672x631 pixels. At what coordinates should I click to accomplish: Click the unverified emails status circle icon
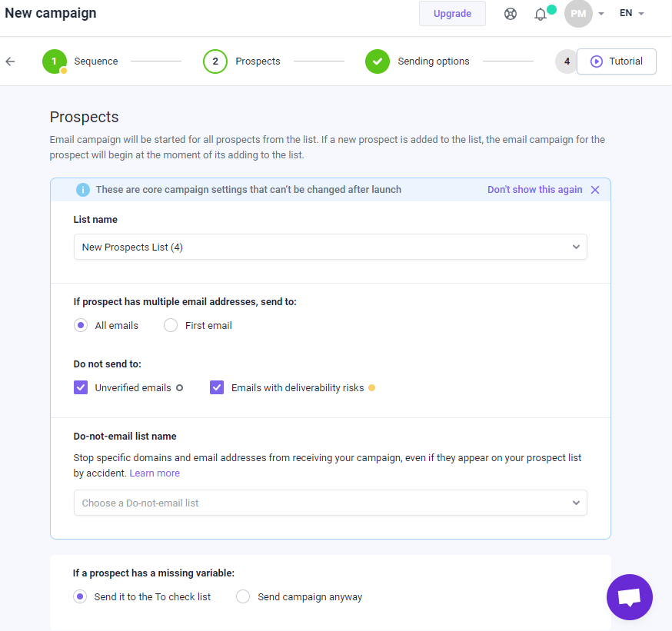pos(180,387)
